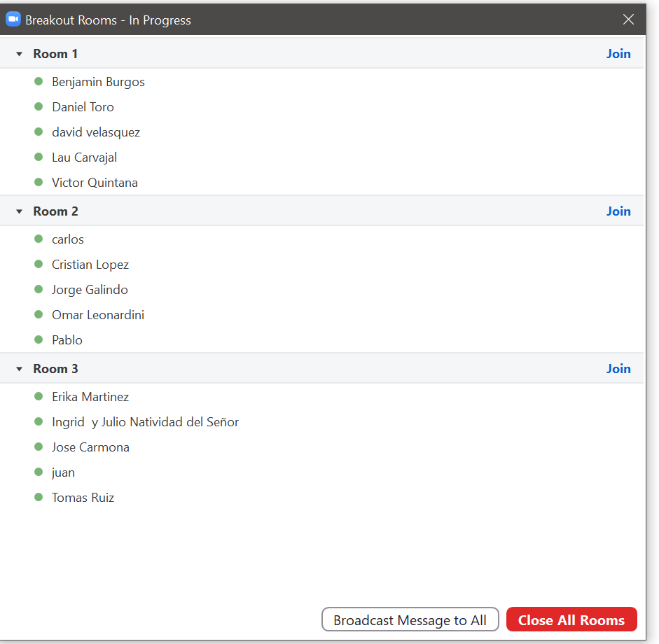Click Broadcast Message to All button
Viewport: 659px width, 644px height.
pyautogui.click(x=410, y=620)
